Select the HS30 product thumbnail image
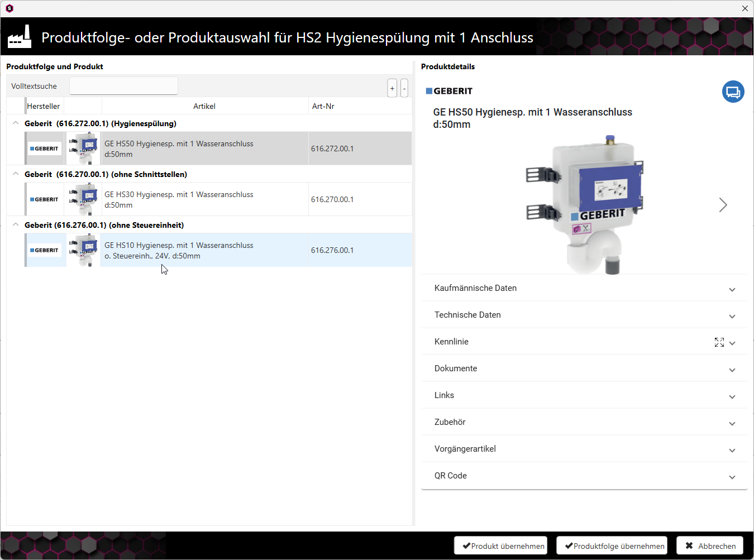 coord(83,199)
